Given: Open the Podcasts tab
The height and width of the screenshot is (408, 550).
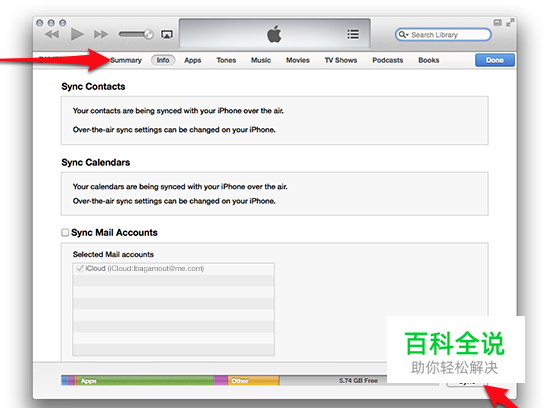Looking at the screenshot, I should click(388, 60).
